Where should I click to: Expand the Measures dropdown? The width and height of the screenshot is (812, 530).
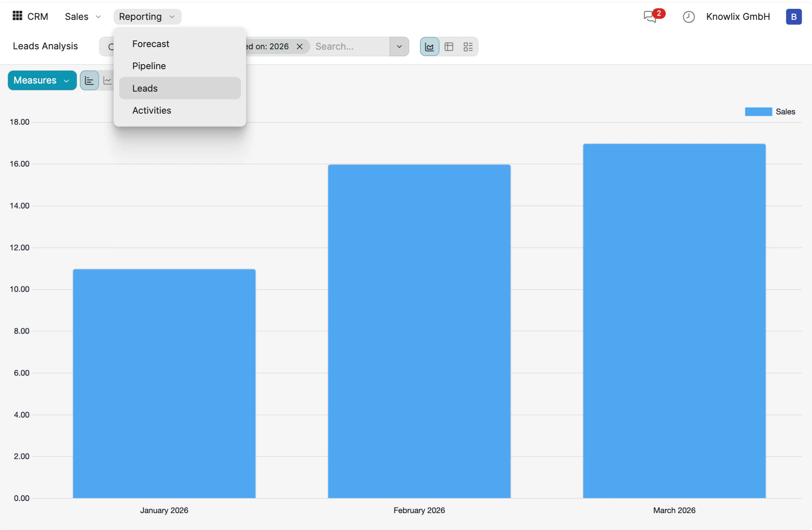point(42,80)
